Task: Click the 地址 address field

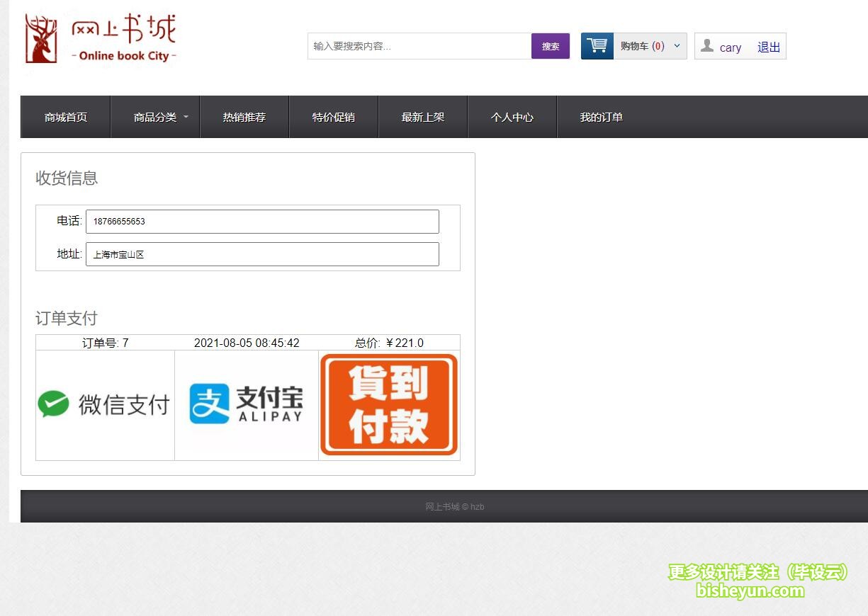Action: click(262, 254)
